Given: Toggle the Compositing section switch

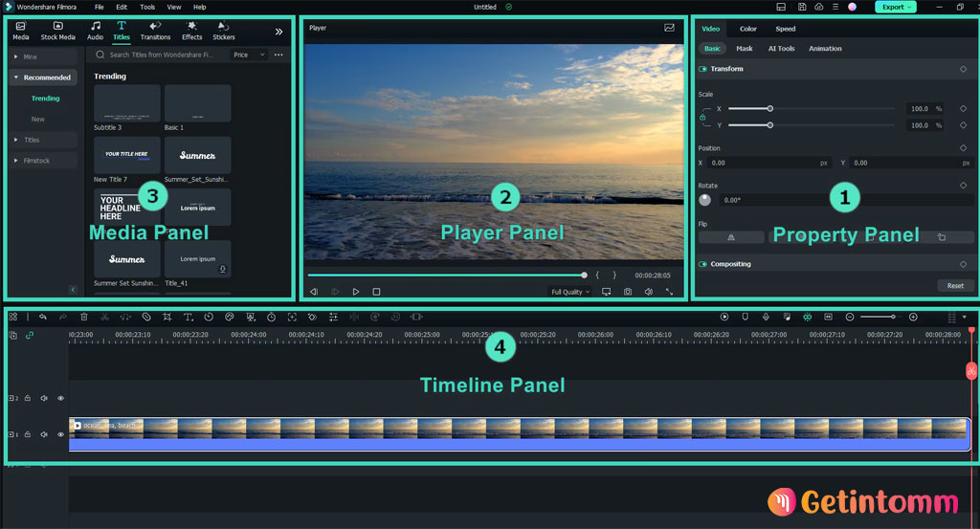Looking at the screenshot, I should tap(702, 264).
